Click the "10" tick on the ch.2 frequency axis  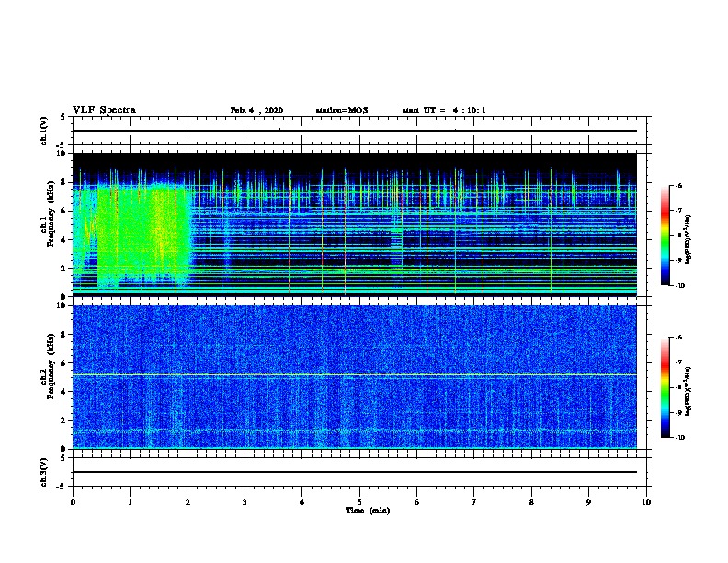(61, 305)
